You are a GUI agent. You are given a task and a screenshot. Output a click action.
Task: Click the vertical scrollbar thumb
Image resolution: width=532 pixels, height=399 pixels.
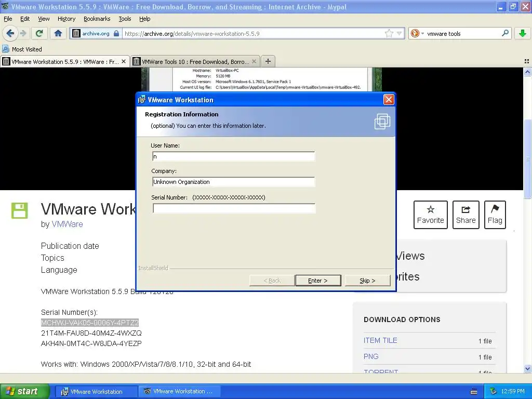(527, 159)
